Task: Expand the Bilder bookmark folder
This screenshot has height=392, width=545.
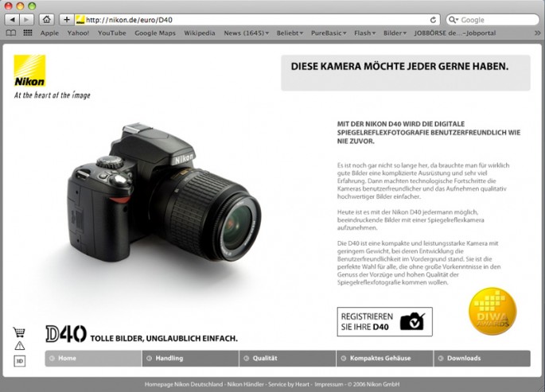Action: pyautogui.click(x=395, y=33)
